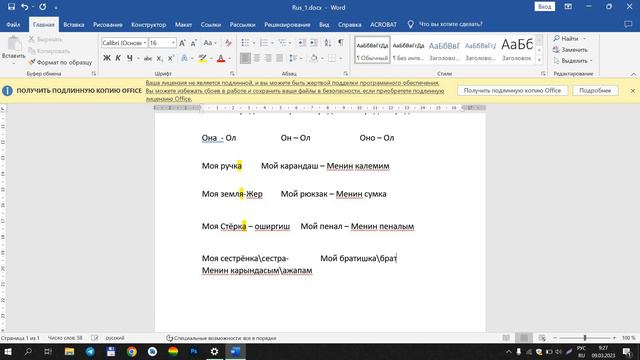Click the sort A-Z icon
The width and height of the screenshot is (640, 360).
click(328, 43)
